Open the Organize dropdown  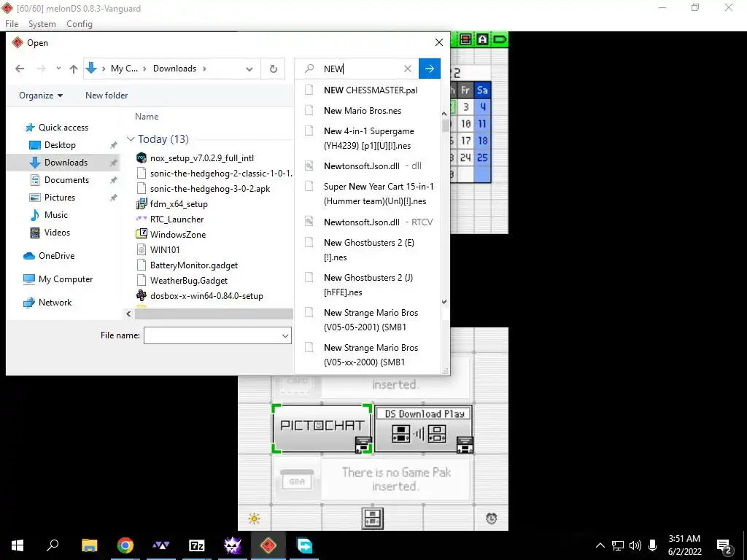(x=41, y=96)
